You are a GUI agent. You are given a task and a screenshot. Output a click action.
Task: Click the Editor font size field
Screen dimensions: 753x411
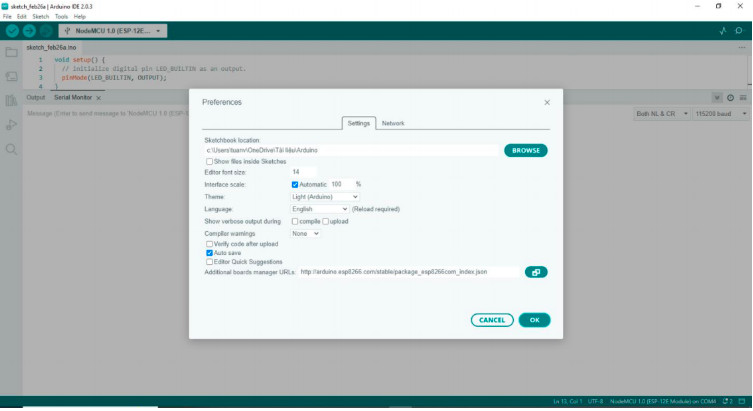(304, 172)
